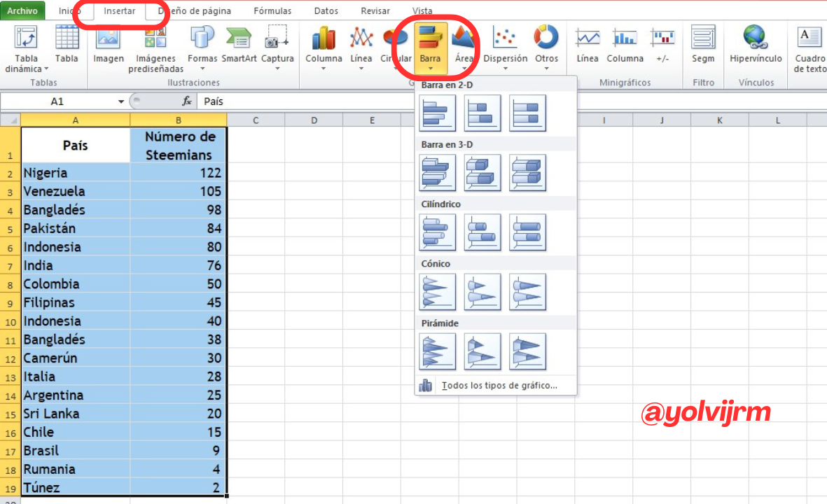
Task: Choose 3-D stacked bar chart
Action: click(x=482, y=172)
